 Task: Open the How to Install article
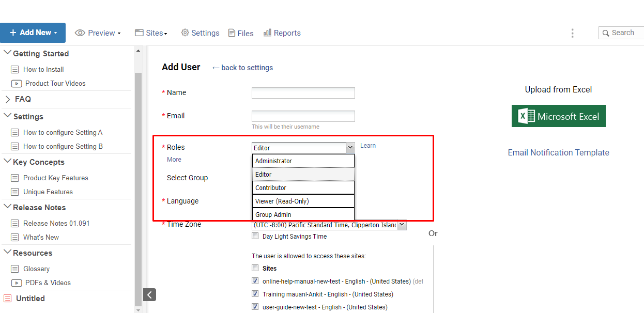pos(43,69)
